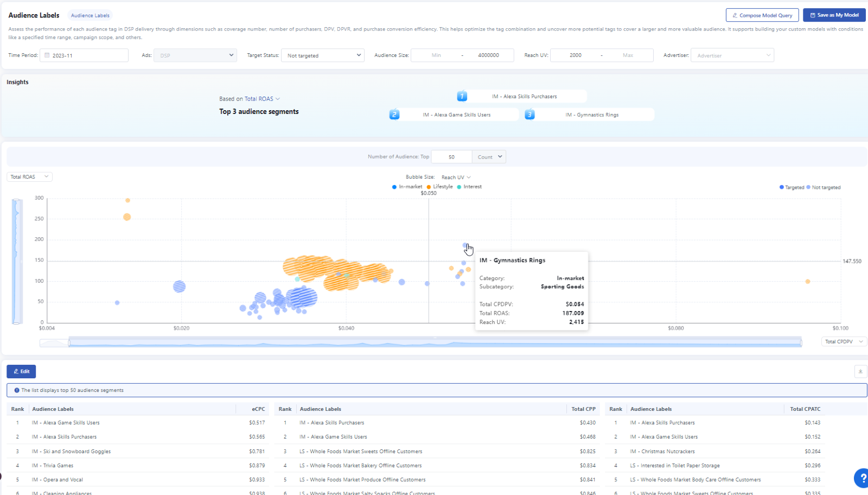Screen dimensions: 868x495
Task: Click the info icon in list notice
Action: click(x=17, y=390)
